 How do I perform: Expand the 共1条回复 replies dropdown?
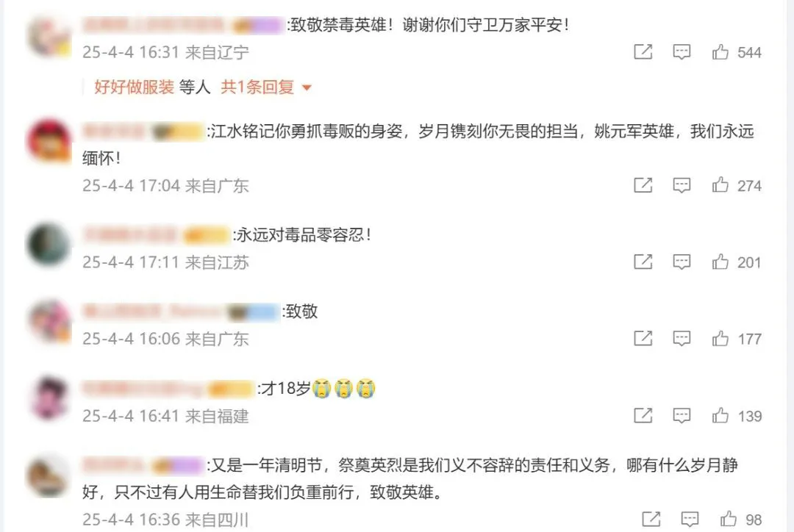265,87
